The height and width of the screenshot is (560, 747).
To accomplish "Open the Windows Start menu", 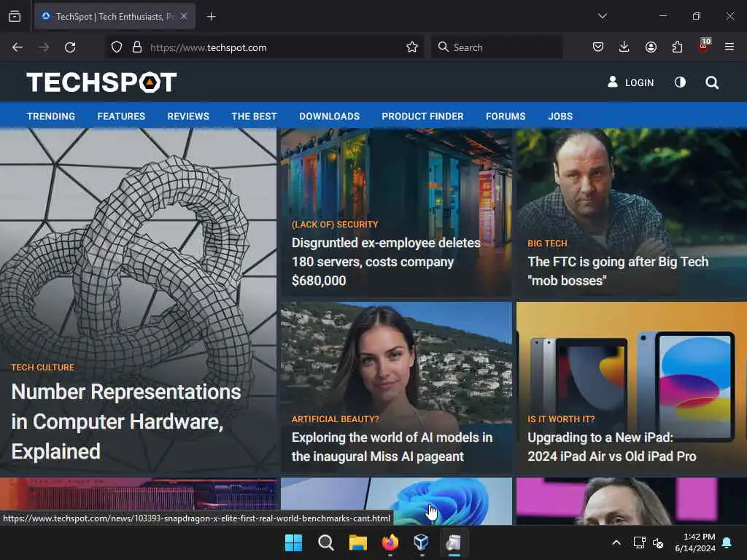I will (293, 542).
